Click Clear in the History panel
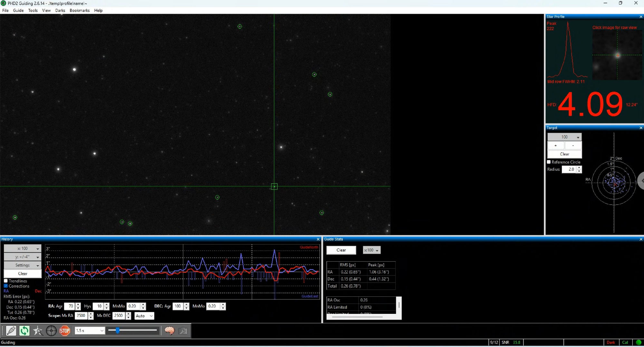This screenshot has height=347, width=644. tap(23, 274)
